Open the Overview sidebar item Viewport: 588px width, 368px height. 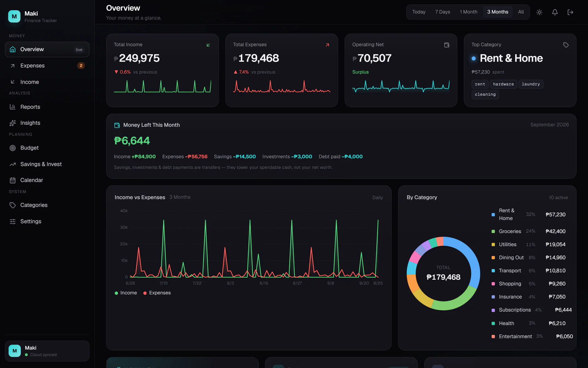coord(47,49)
